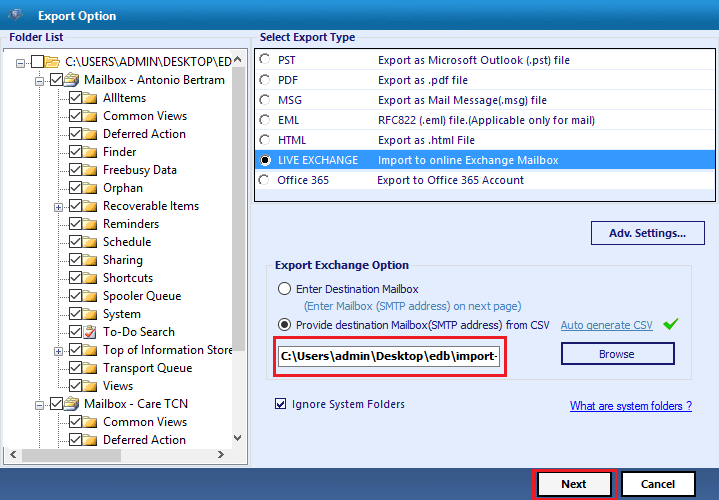719x500 pixels.
Task: Collapse the root C:\USERS\ADMIN\DESKTOP tree node
Action: (20, 63)
